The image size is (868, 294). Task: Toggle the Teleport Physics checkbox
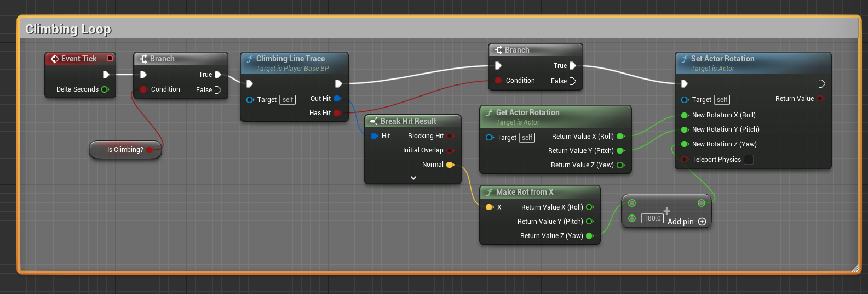749,160
